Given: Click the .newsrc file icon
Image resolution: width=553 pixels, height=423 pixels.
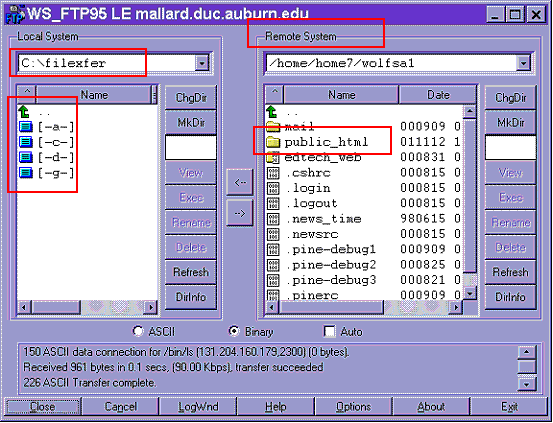Looking at the screenshot, I should (273, 234).
